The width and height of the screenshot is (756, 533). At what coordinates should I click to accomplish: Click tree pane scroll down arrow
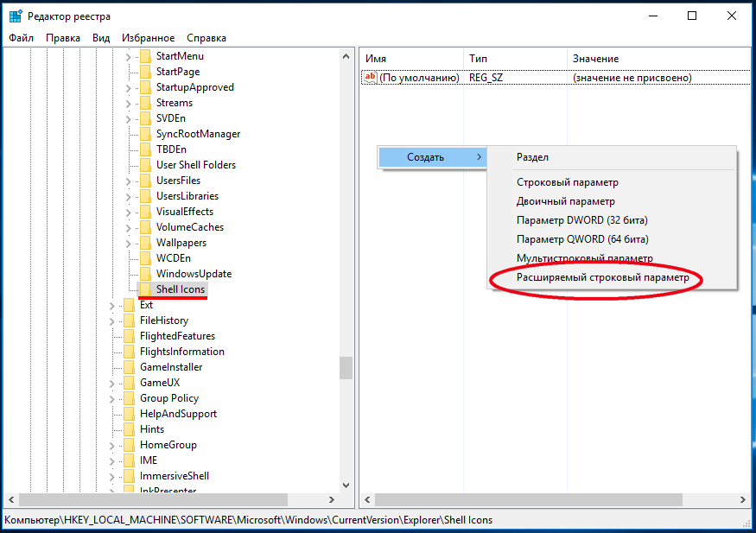(346, 485)
